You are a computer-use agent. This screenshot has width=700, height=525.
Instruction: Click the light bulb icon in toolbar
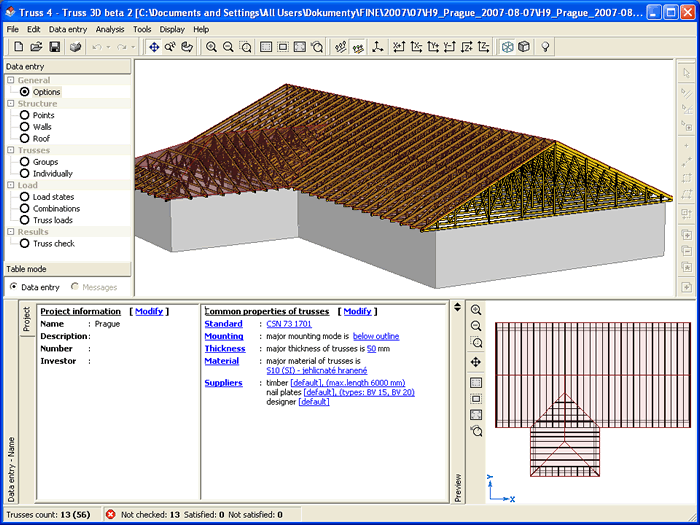[546, 47]
